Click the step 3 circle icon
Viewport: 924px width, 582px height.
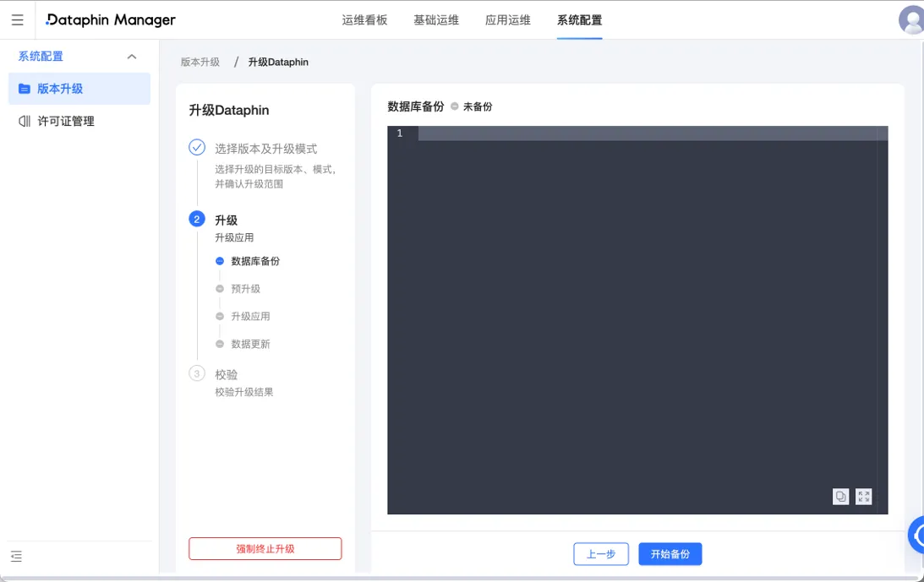point(197,373)
